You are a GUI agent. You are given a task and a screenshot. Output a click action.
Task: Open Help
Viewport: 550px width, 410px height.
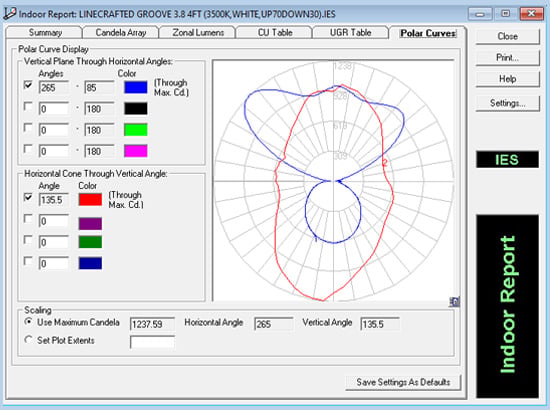[507, 79]
